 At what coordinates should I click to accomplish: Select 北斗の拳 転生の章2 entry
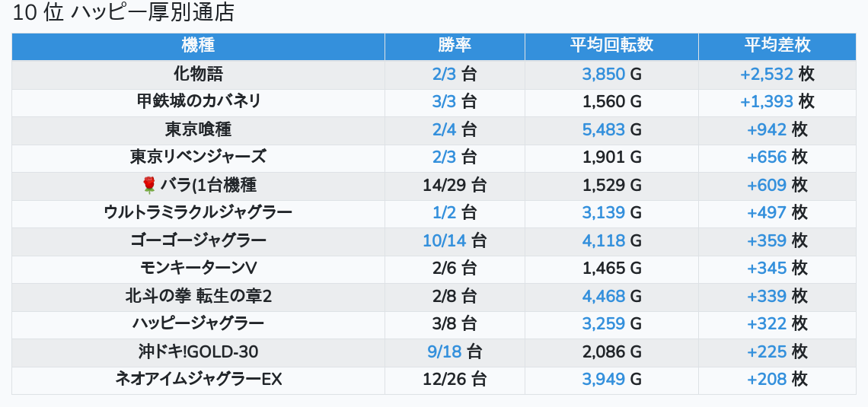(x=198, y=296)
